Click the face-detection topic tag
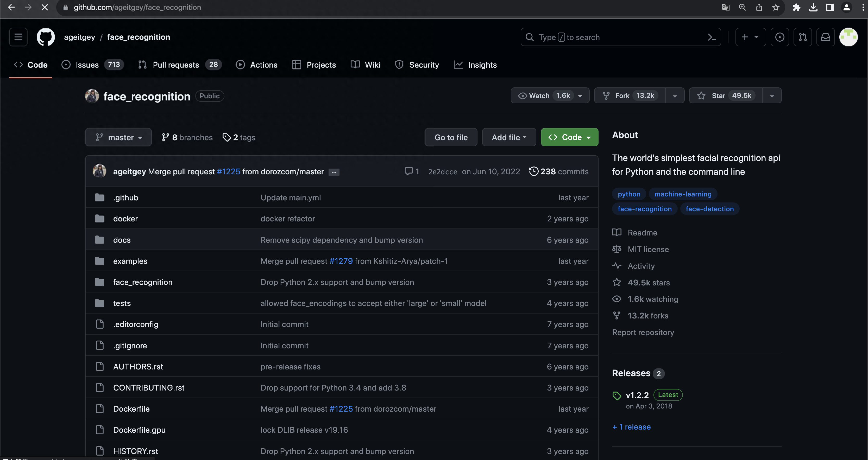The image size is (868, 460). pos(710,209)
